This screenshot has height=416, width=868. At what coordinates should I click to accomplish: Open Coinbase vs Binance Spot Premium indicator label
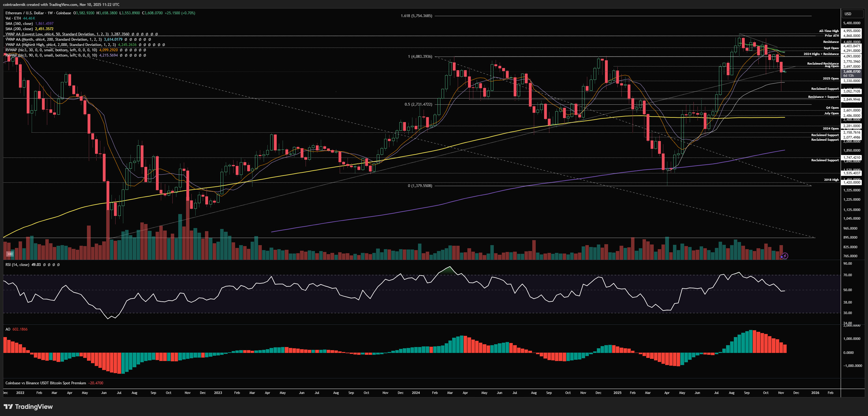(45, 383)
